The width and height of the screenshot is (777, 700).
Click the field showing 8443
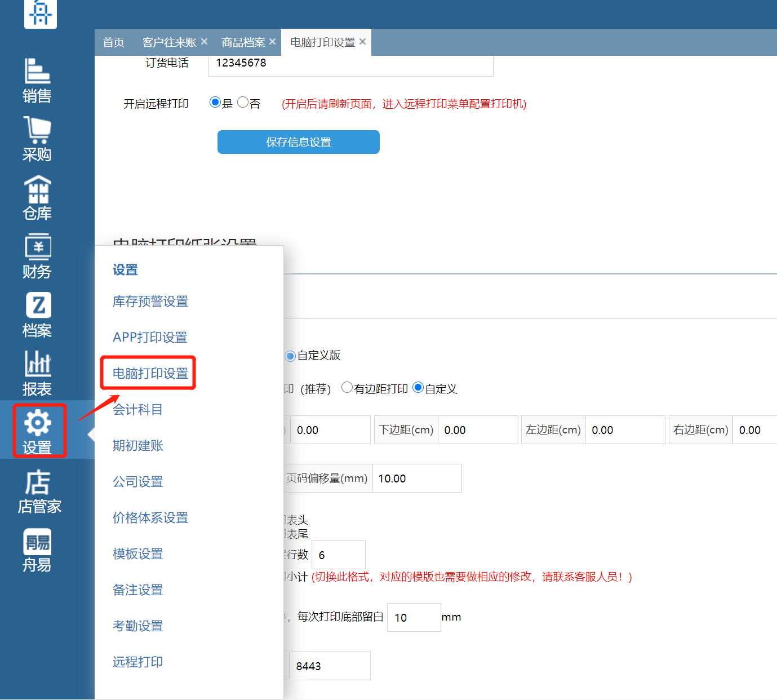click(x=330, y=666)
